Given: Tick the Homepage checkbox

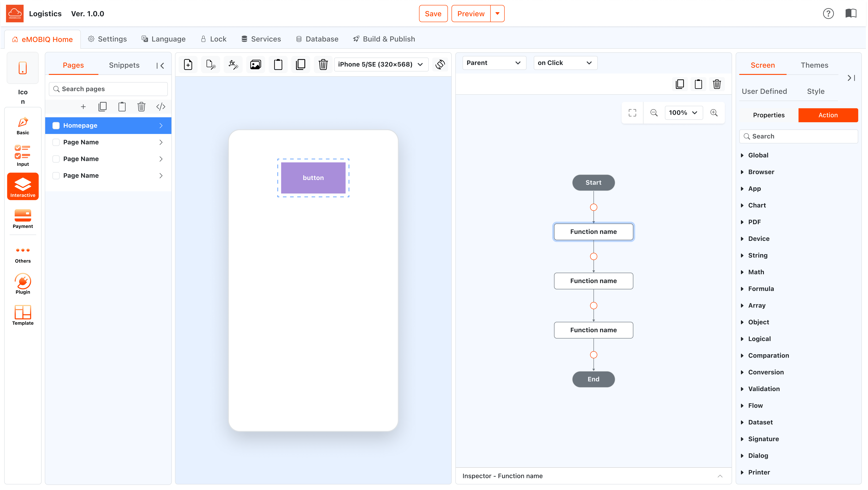Looking at the screenshot, I should (56, 125).
